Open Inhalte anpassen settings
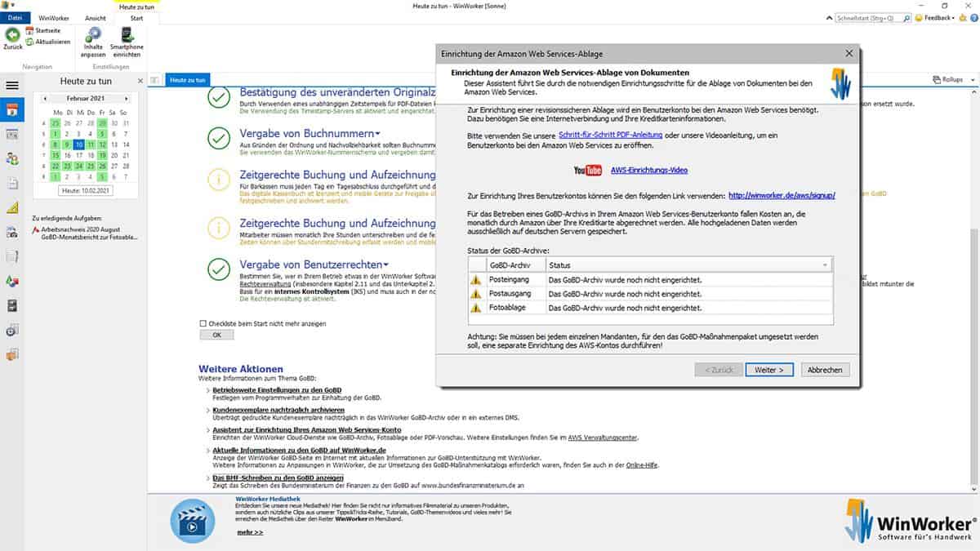The image size is (980, 551). [x=93, y=42]
